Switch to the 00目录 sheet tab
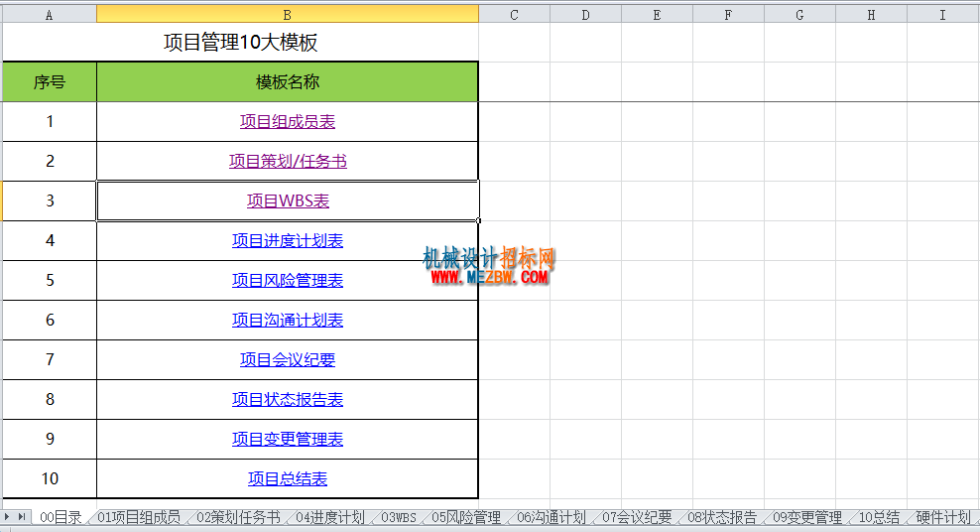 pos(61,518)
